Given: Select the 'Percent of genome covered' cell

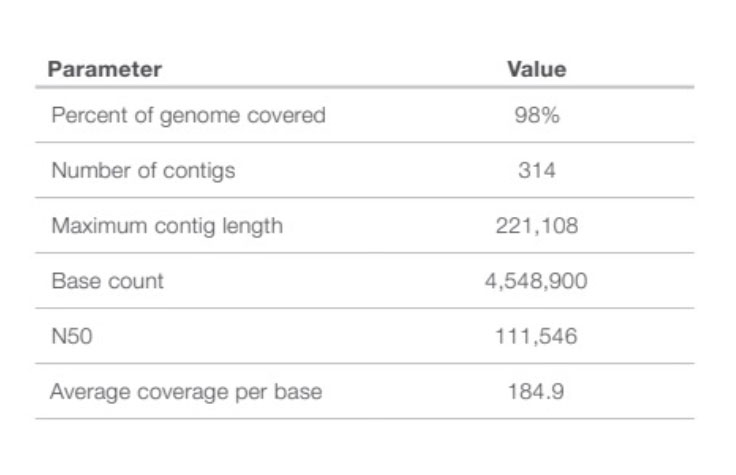Looking at the screenshot, I should (x=188, y=115).
